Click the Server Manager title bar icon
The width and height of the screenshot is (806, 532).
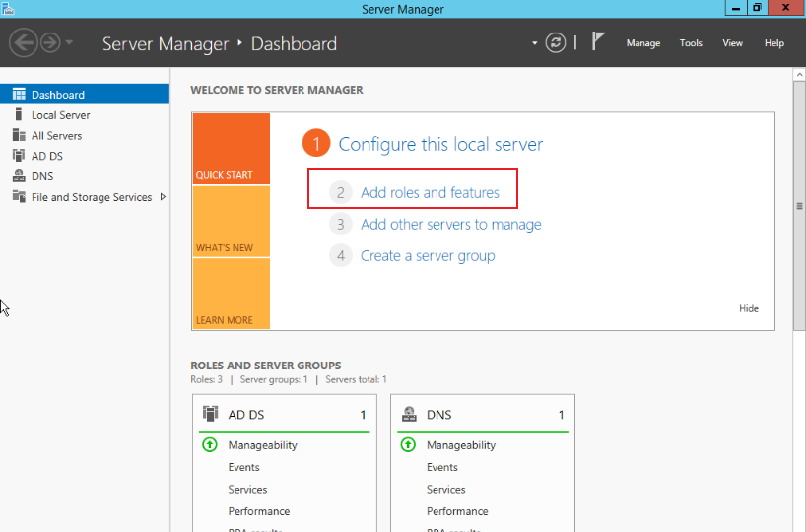[x=8, y=8]
